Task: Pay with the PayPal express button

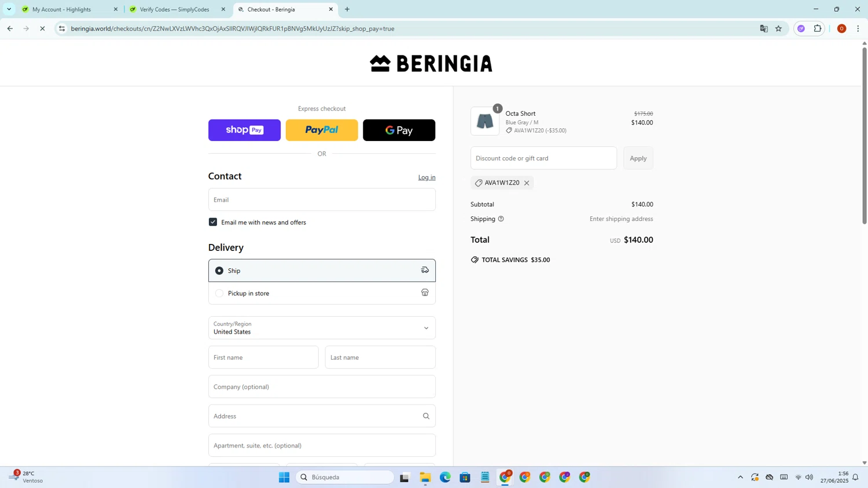Action: tap(322, 130)
